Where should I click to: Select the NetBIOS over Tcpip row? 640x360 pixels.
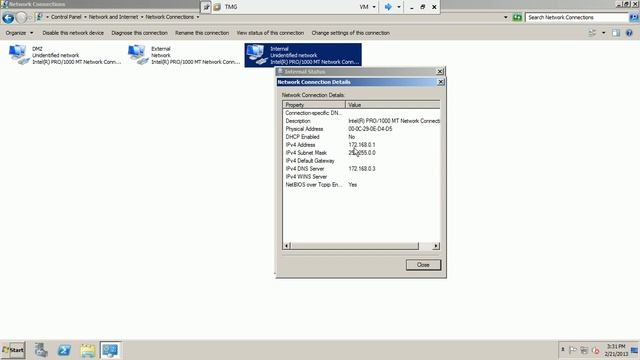point(361,184)
